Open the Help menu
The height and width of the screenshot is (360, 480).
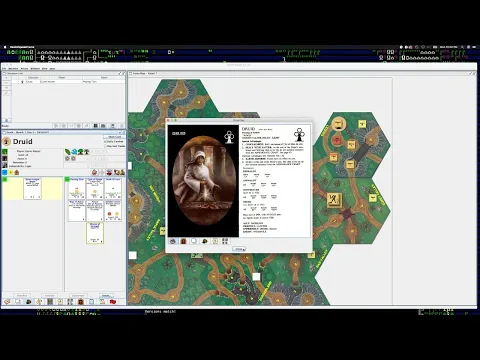click(52, 68)
